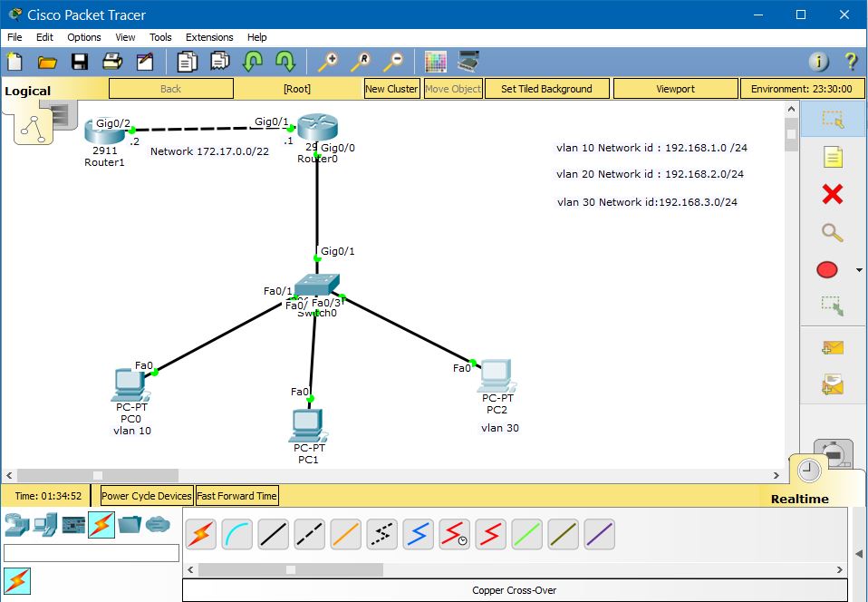Select the red X Delete tool

point(833,194)
